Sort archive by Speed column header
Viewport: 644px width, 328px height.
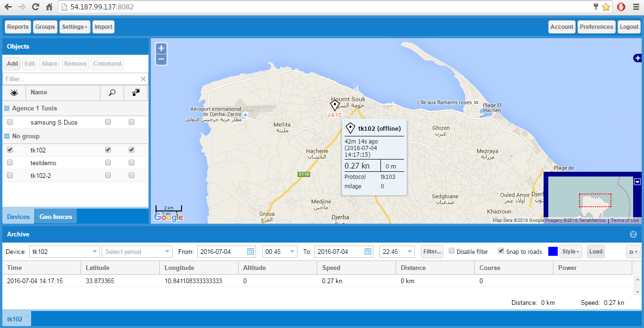point(356,268)
